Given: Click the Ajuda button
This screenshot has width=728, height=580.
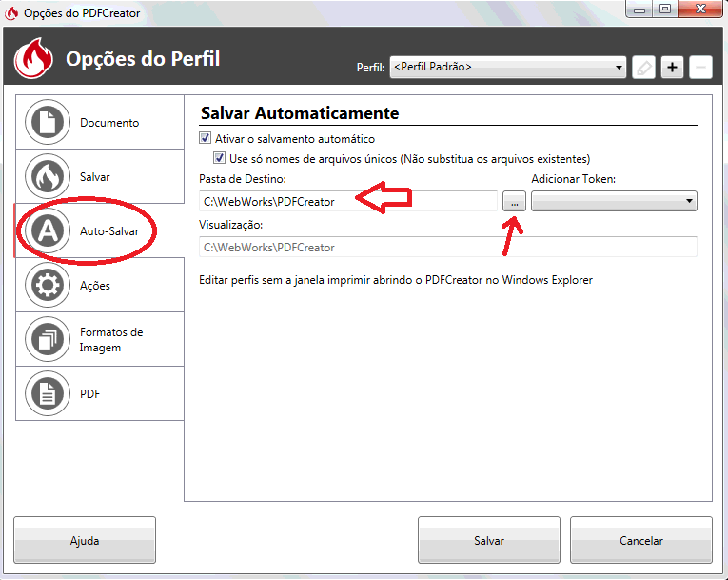Looking at the screenshot, I should click(85, 540).
